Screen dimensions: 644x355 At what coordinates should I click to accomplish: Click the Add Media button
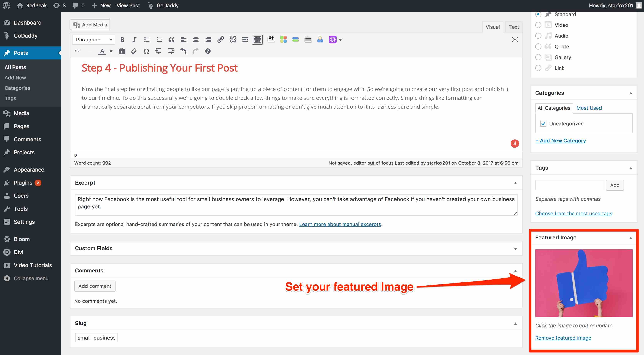(x=90, y=25)
